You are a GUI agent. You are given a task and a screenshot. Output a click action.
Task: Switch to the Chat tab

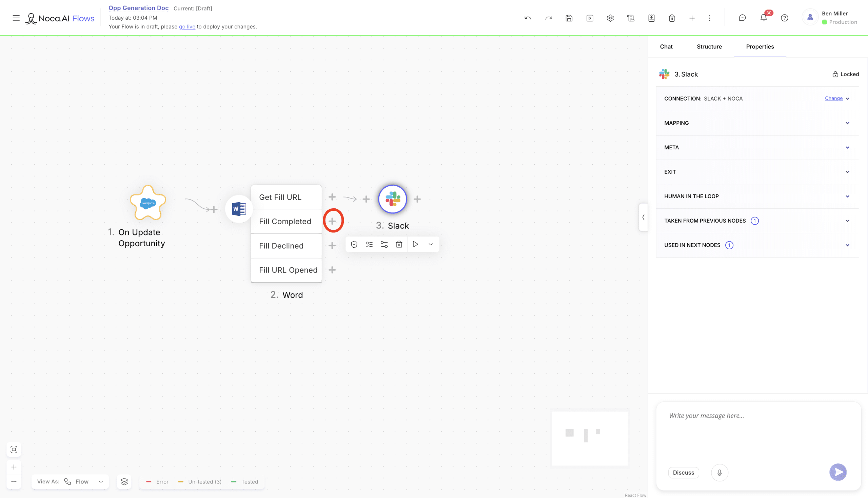coord(666,46)
